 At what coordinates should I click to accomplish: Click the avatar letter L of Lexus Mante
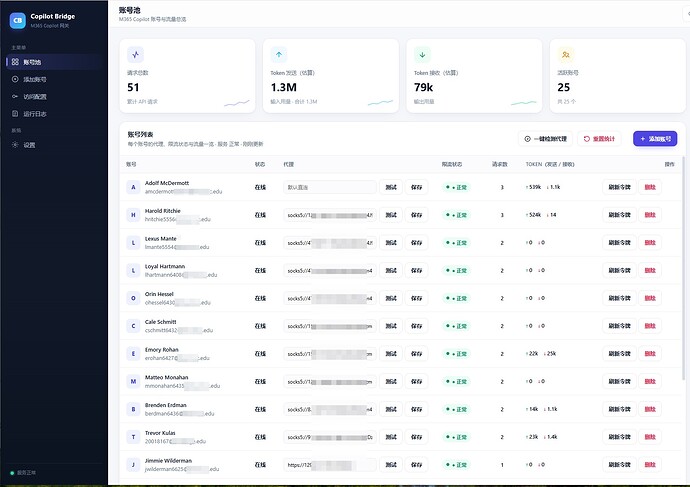coord(133,242)
